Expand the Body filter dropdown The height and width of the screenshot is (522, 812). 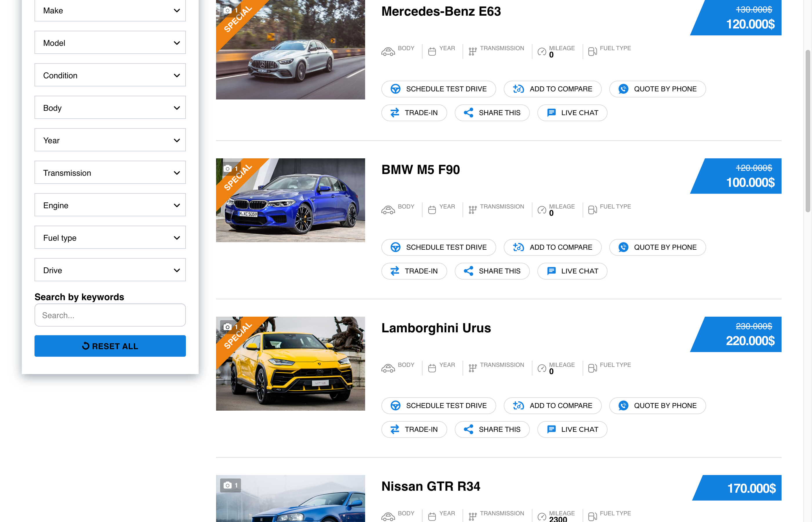click(110, 108)
